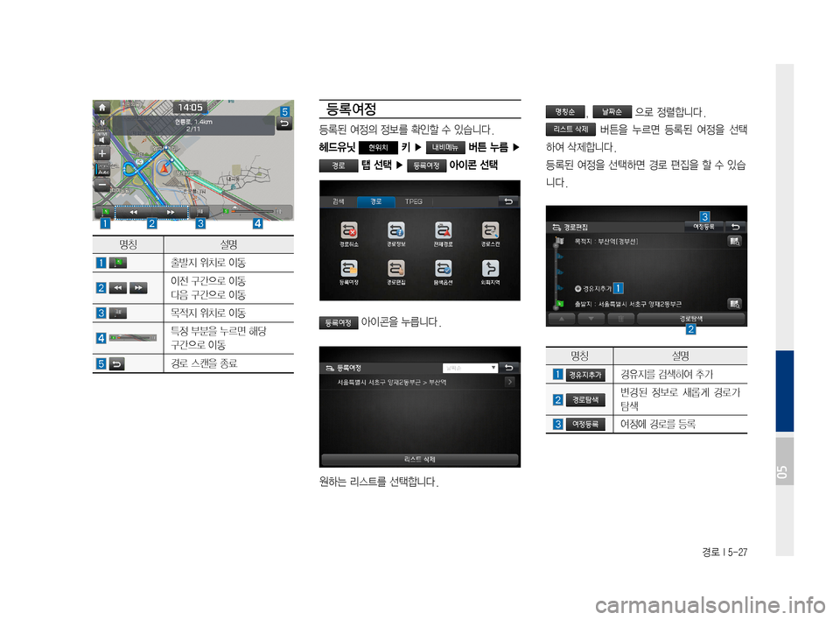Jump to the start point flag button
The height and width of the screenshot is (620, 840).
point(106,212)
